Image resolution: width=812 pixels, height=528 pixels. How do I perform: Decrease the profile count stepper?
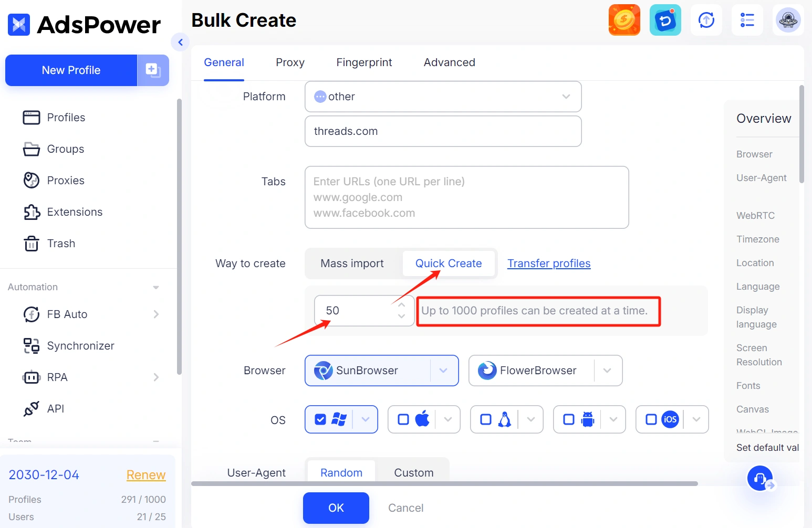coord(402,316)
